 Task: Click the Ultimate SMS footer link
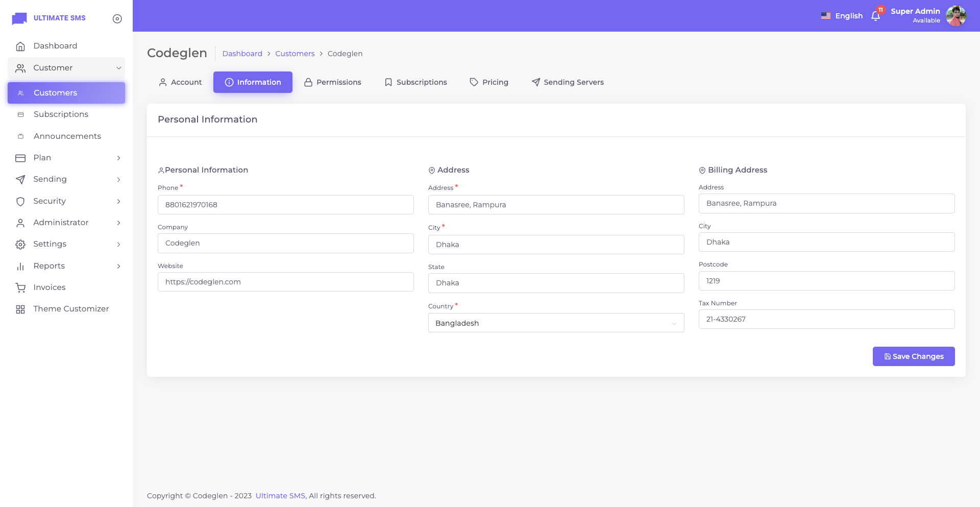pos(280,496)
